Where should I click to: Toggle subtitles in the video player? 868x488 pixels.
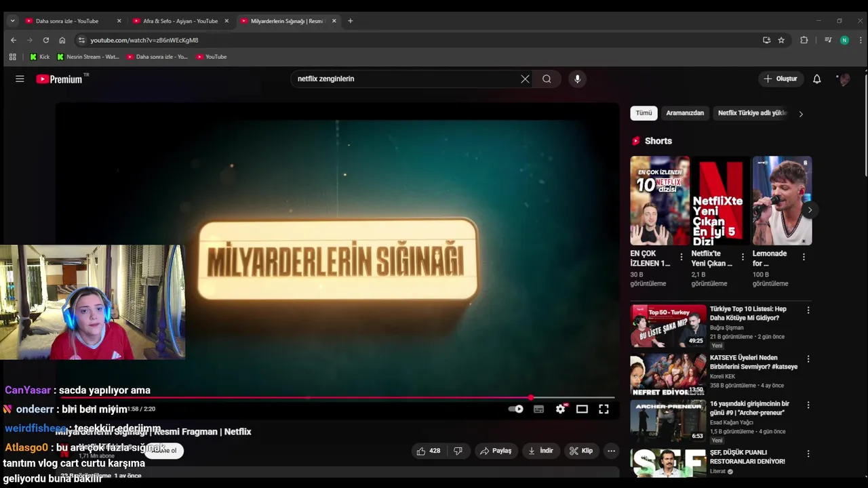point(538,409)
